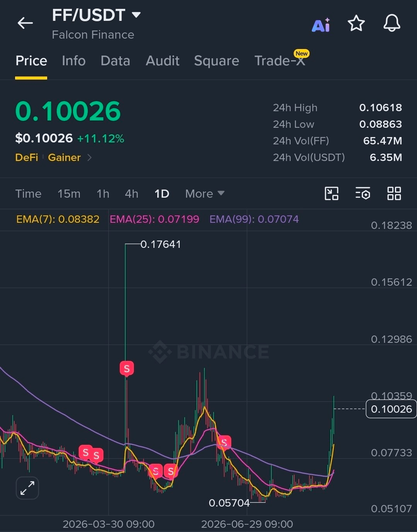The image size is (417, 532).
Task: Select the 1h chart interval
Action: click(x=103, y=193)
